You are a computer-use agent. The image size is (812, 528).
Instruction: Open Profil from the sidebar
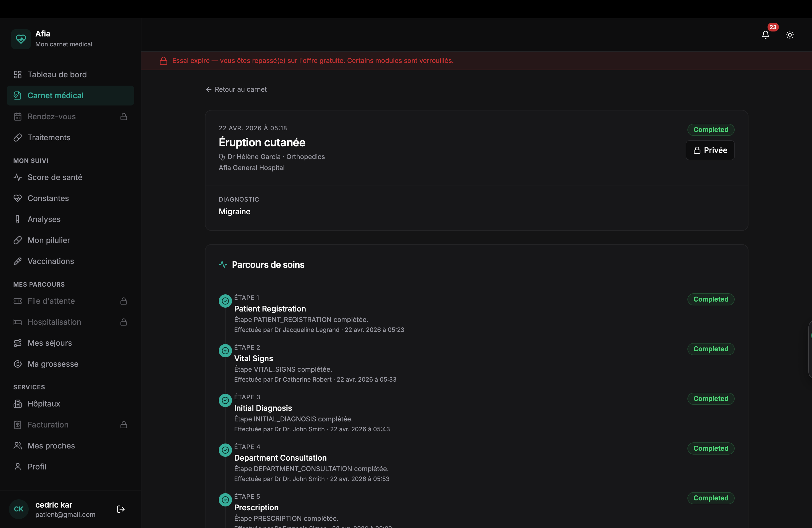(70, 467)
